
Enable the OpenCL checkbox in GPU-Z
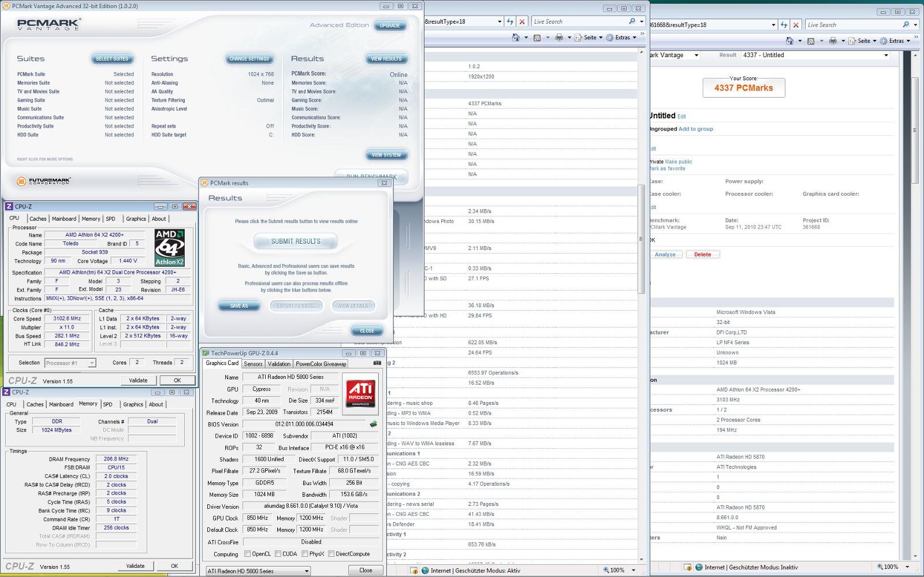tap(248, 554)
